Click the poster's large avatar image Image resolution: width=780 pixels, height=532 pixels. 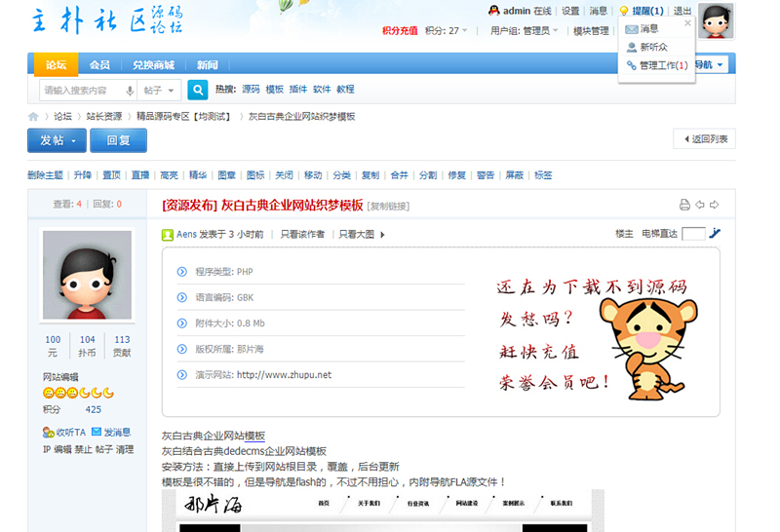pyautogui.click(x=87, y=275)
